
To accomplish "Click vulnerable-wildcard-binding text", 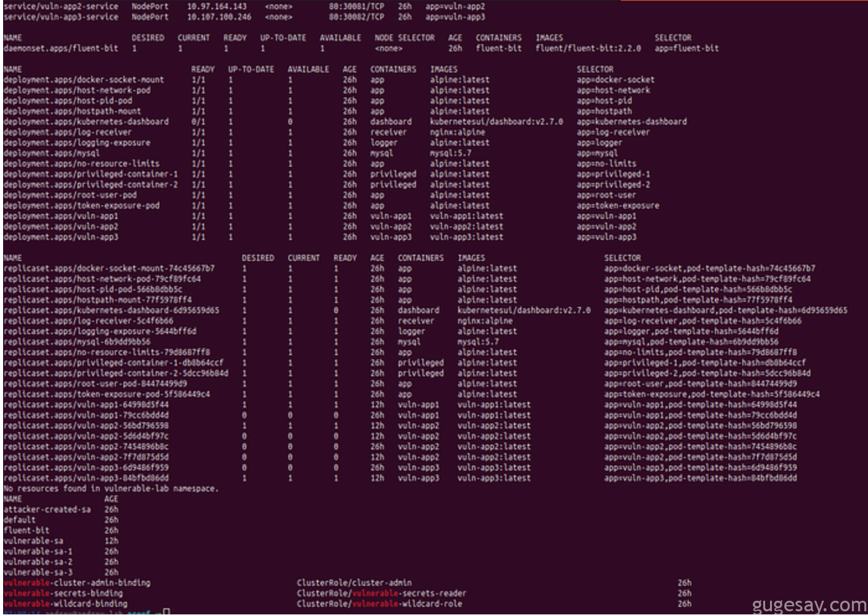I will coord(66,604).
